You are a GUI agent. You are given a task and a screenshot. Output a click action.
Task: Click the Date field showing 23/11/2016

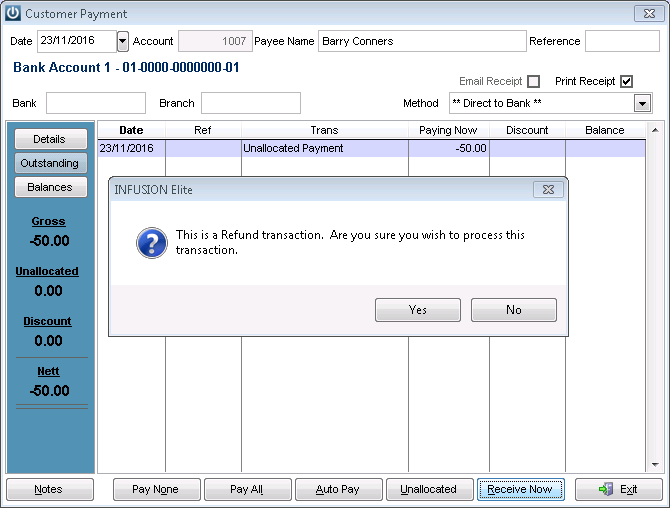77,41
